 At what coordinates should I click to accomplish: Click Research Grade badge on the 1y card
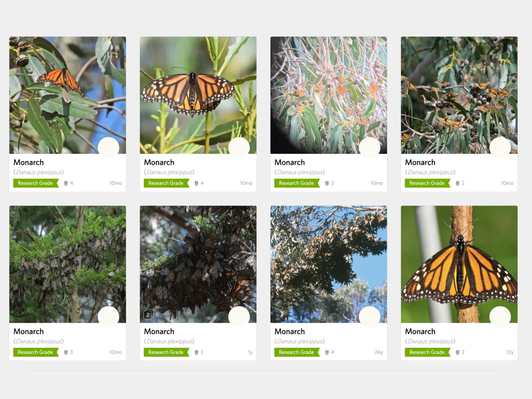[x=167, y=352]
